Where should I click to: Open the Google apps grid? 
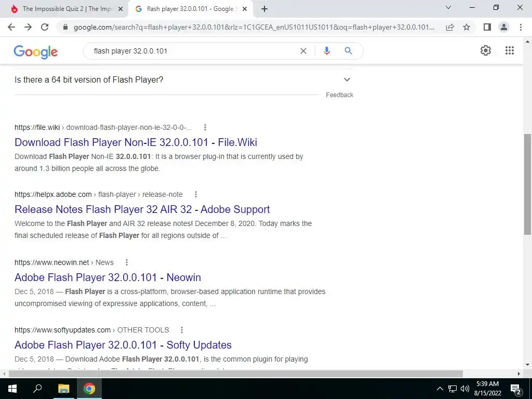click(x=510, y=50)
